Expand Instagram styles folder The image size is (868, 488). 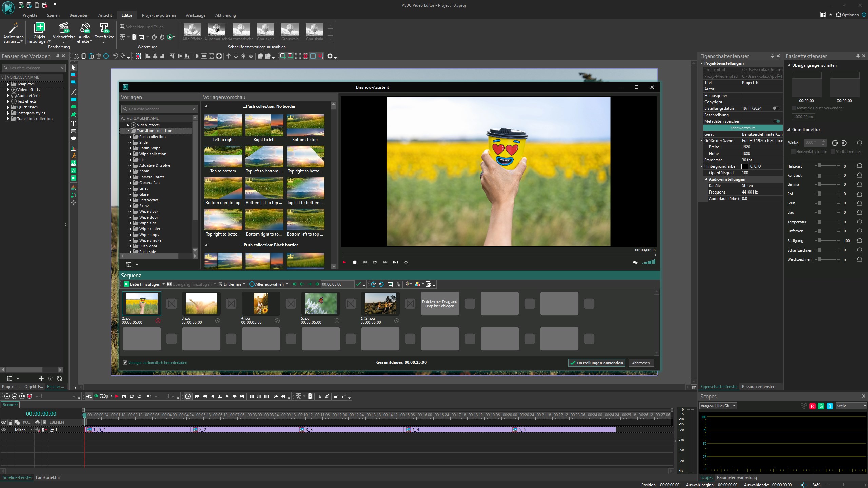(8, 113)
